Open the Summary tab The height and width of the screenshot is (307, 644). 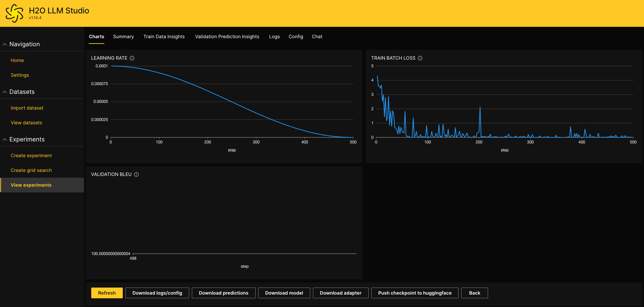123,37
